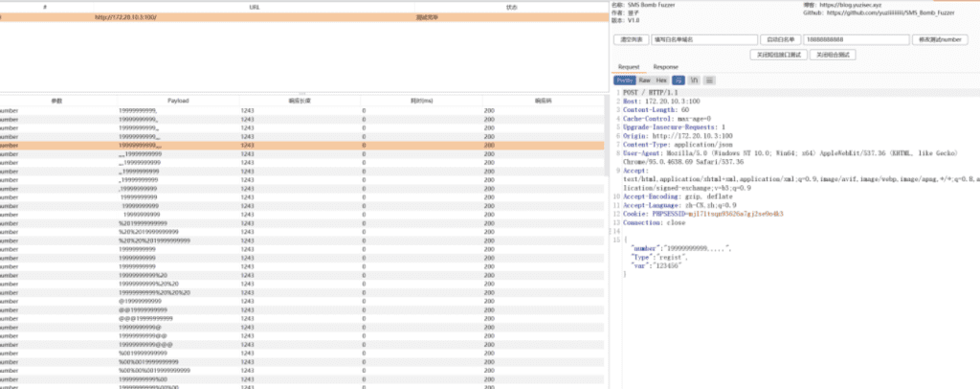This screenshot has height=389, width=980.
Task: Focus the 18888888888 test number field
Action: pyautogui.click(x=857, y=39)
